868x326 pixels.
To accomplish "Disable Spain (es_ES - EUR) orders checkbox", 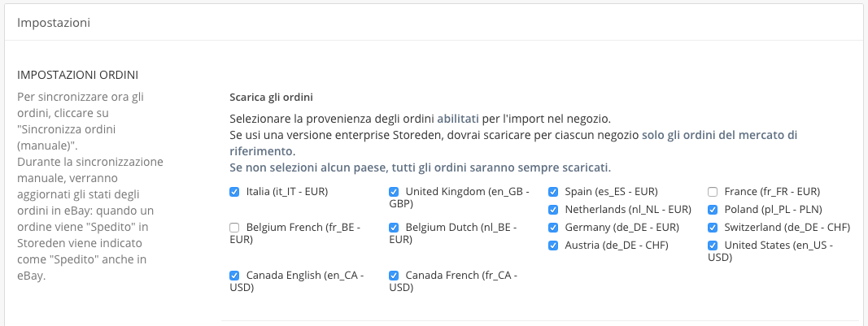I will (553, 192).
